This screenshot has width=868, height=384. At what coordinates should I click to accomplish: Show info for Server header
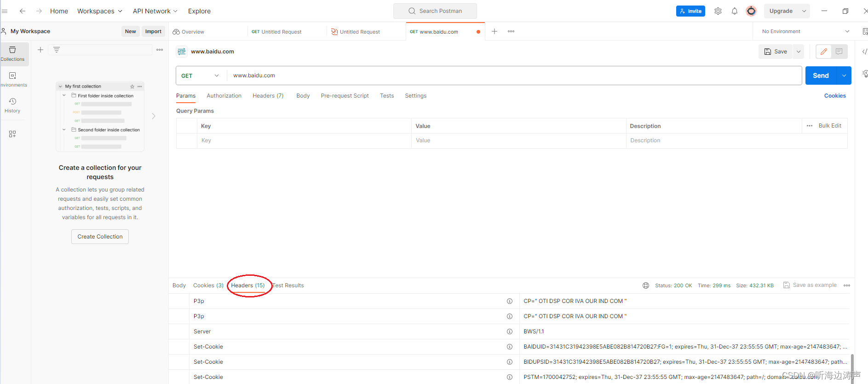(x=510, y=332)
